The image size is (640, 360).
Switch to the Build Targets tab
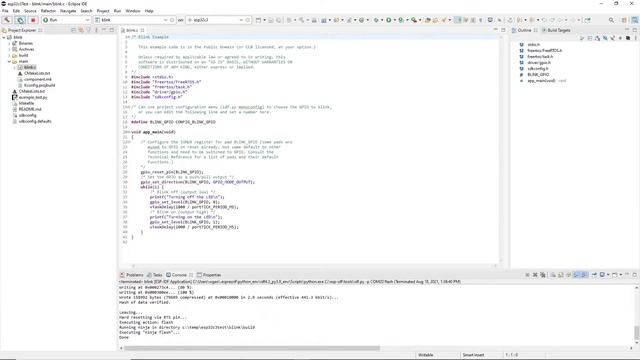tap(556, 30)
